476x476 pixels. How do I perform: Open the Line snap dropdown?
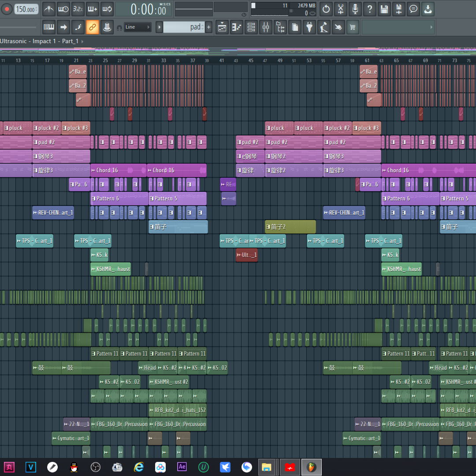[x=137, y=27]
